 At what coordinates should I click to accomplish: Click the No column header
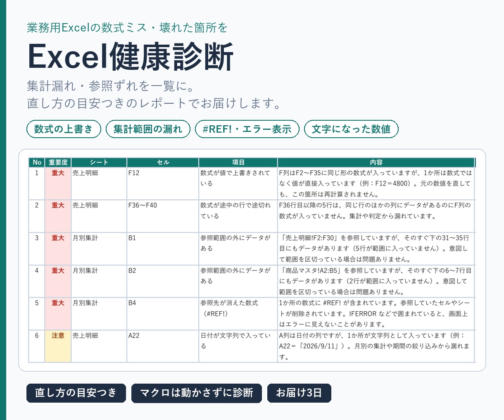pos(37,162)
